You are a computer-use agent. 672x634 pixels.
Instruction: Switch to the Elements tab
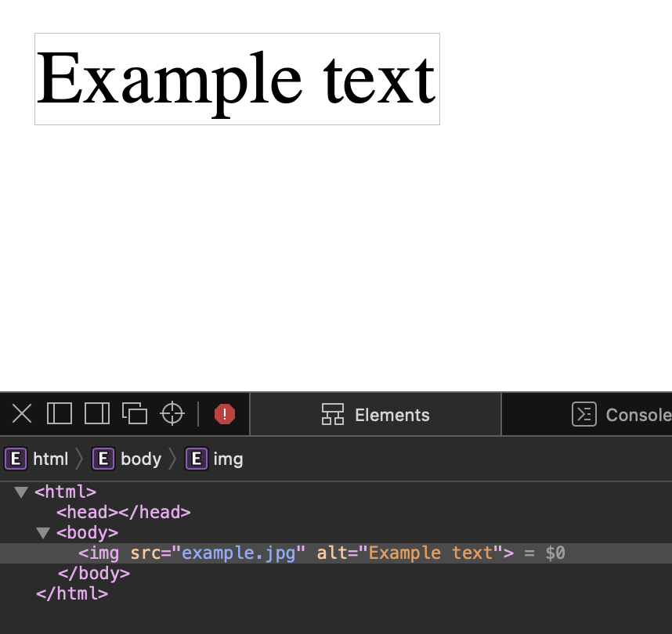(x=375, y=415)
